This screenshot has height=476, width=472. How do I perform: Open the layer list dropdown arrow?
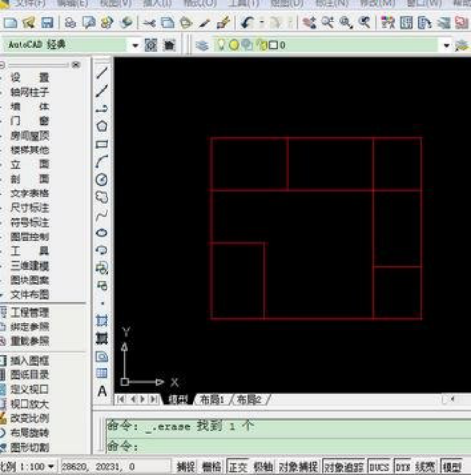click(x=447, y=45)
